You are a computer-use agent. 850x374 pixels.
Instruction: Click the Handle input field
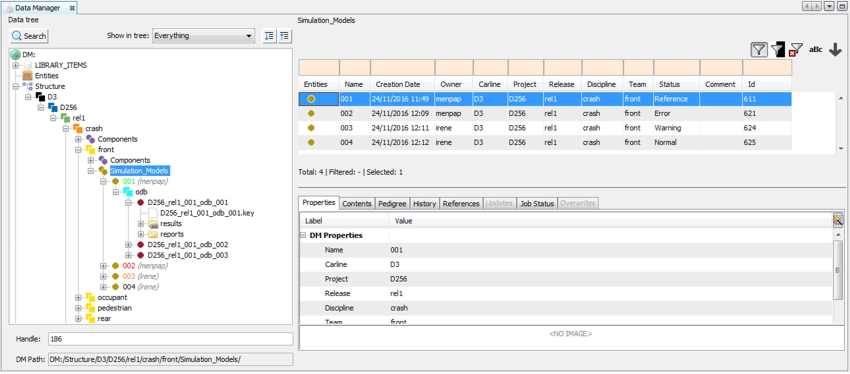pos(170,339)
